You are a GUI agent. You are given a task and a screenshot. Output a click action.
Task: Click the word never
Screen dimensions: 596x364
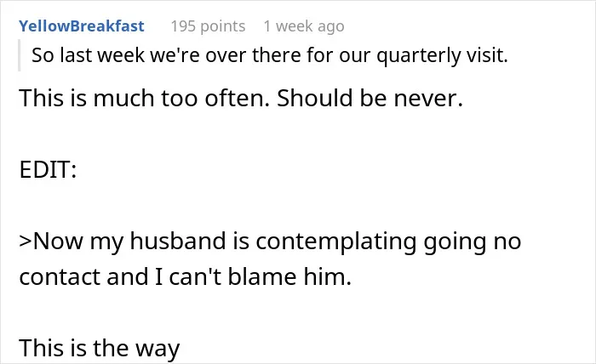point(428,99)
